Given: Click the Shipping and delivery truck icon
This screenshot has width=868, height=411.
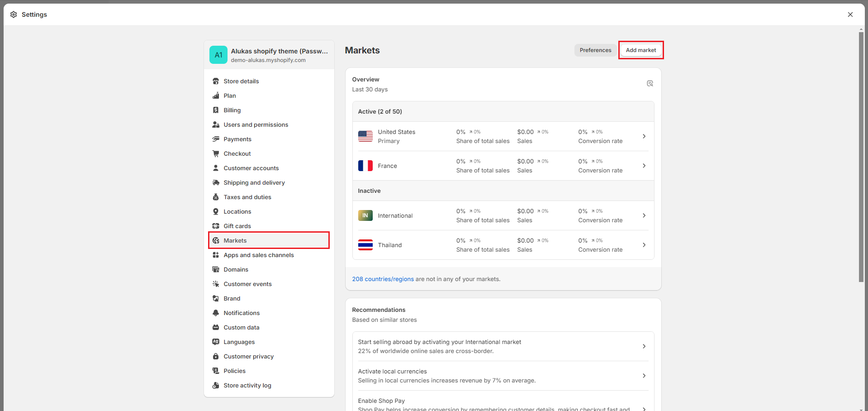Looking at the screenshot, I should coord(216,183).
